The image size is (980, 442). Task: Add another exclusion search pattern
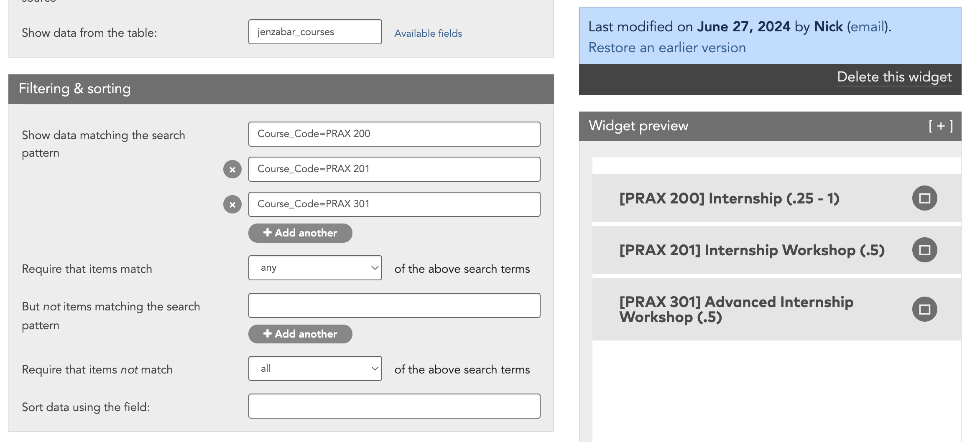pyautogui.click(x=300, y=334)
